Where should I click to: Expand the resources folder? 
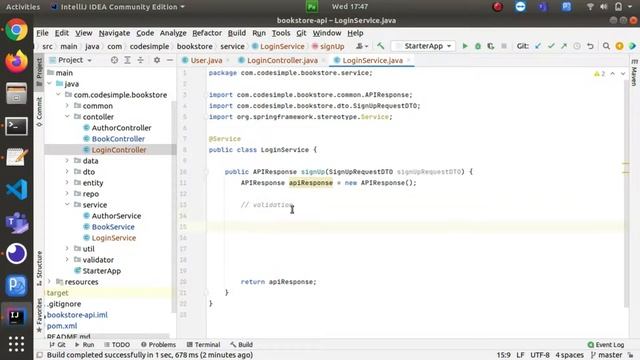click(x=49, y=282)
